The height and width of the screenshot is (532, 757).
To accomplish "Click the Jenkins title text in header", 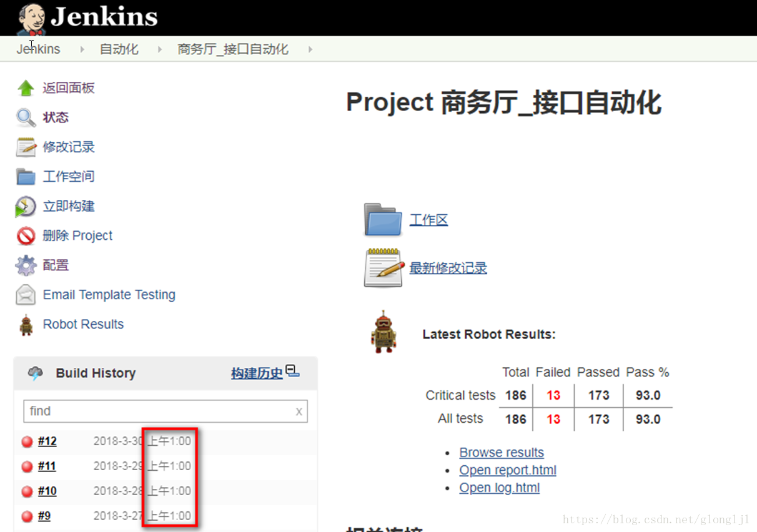I will click(x=104, y=17).
